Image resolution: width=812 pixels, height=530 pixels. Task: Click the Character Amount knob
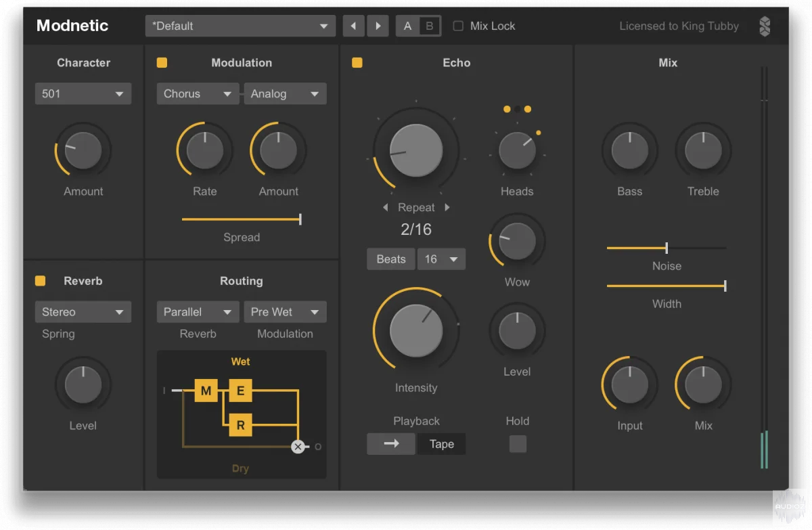click(83, 150)
